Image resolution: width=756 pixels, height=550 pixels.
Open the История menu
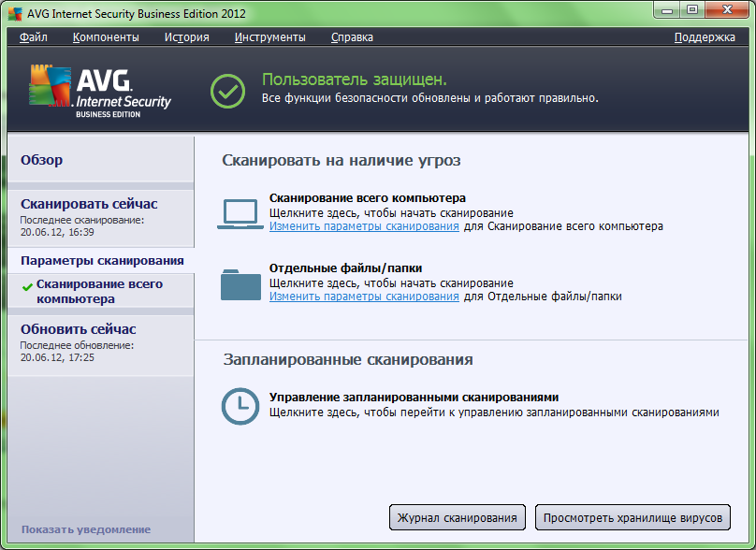click(x=186, y=37)
